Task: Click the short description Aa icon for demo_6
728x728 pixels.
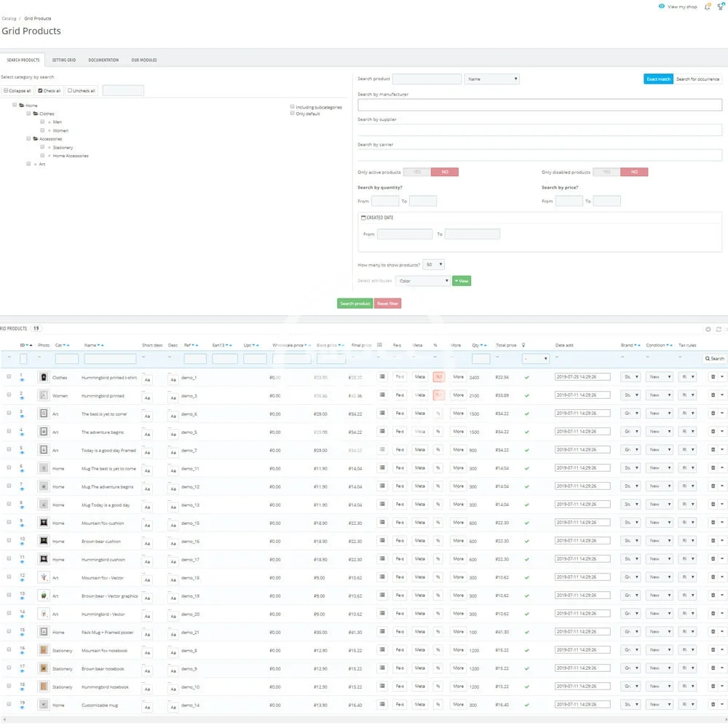Action: pos(147,415)
